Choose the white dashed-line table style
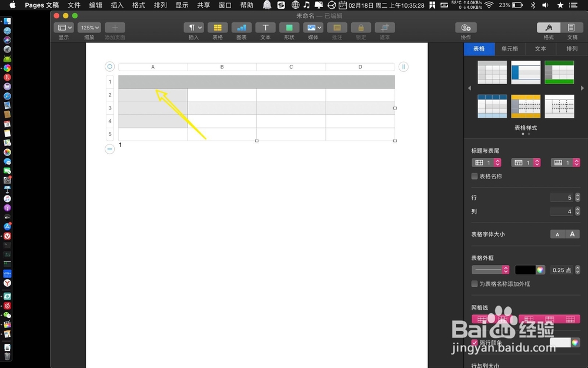The image size is (588, 368). [x=559, y=106]
